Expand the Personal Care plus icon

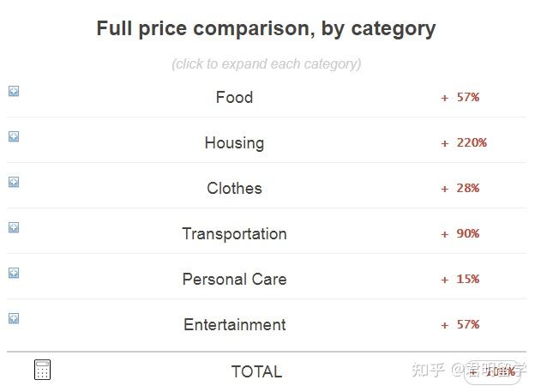pyautogui.click(x=14, y=273)
